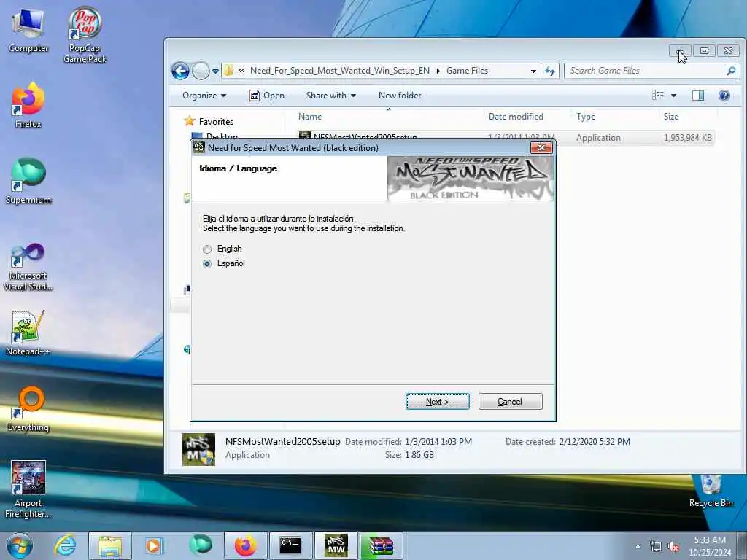Refresh the Game Files folder view
This screenshot has height=560, width=747.
[x=550, y=71]
